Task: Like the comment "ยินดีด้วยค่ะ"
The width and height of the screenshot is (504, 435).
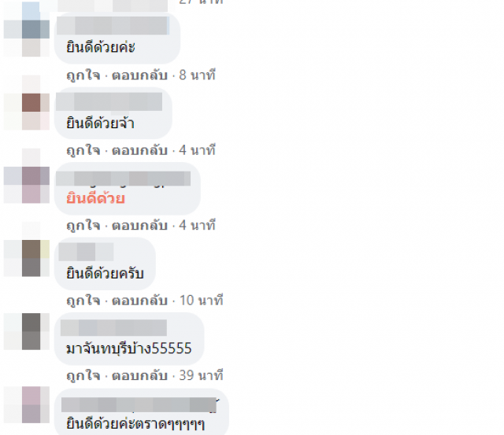Action: tap(83, 76)
